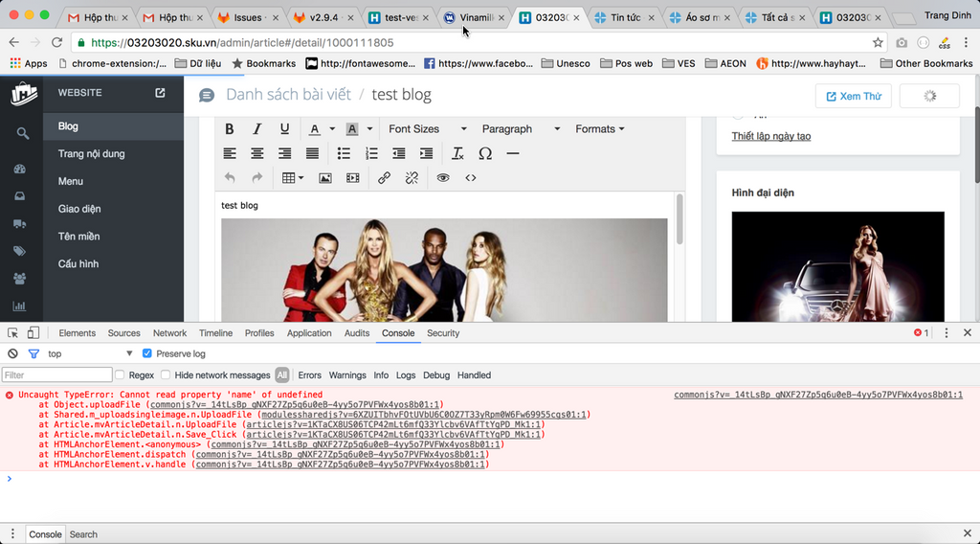Click the insert link icon
This screenshot has width=980, height=544.
pos(384,178)
